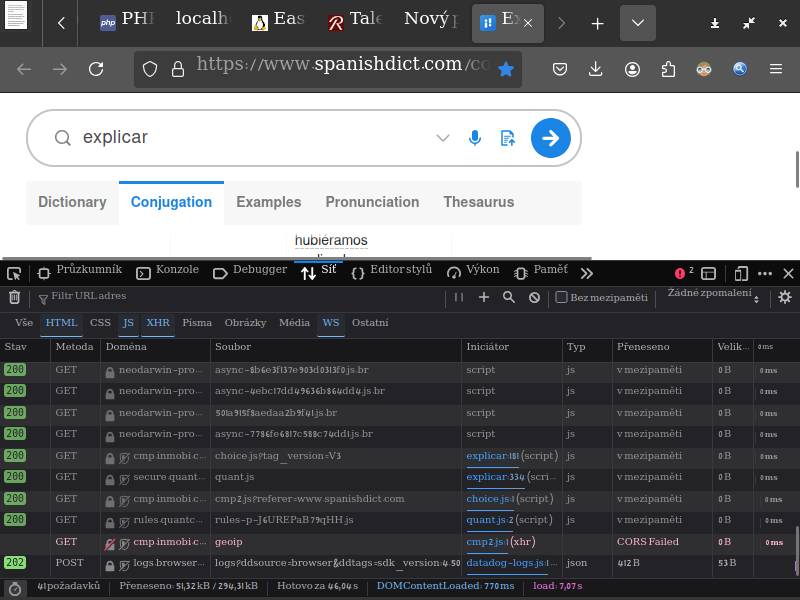Toggle the 'Vše' request filter

coord(24,323)
